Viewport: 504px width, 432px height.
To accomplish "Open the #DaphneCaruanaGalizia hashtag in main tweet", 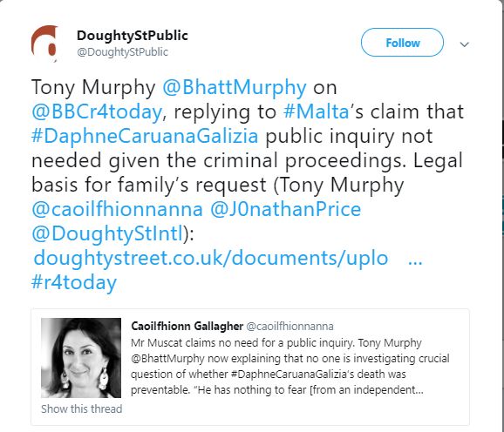I will (x=145, y=136).
